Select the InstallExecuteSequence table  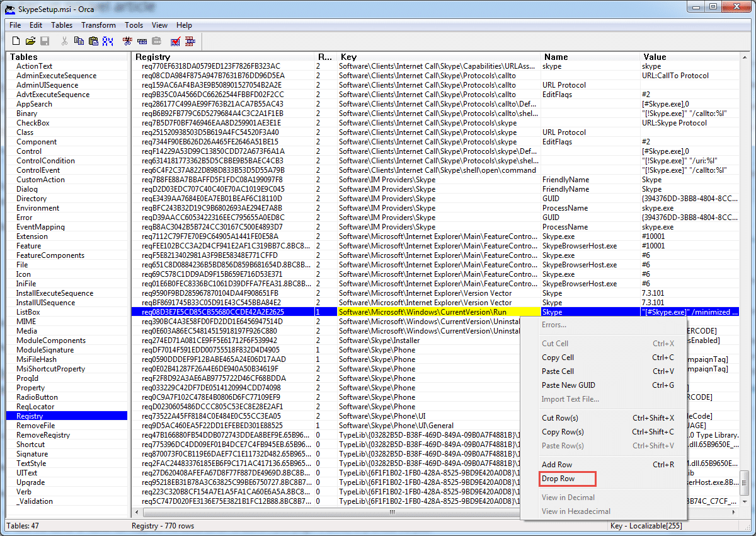pos(55,293)
